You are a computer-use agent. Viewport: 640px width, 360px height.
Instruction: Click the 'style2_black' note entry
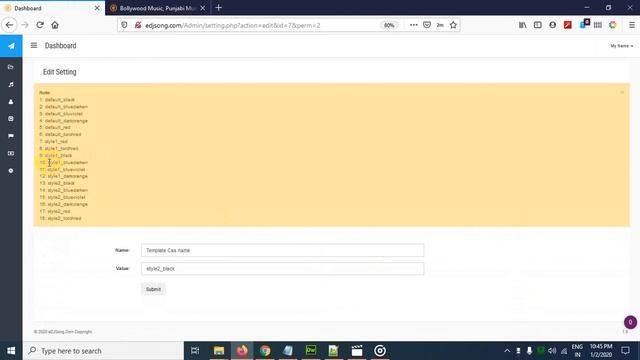(x=61, y=183)
